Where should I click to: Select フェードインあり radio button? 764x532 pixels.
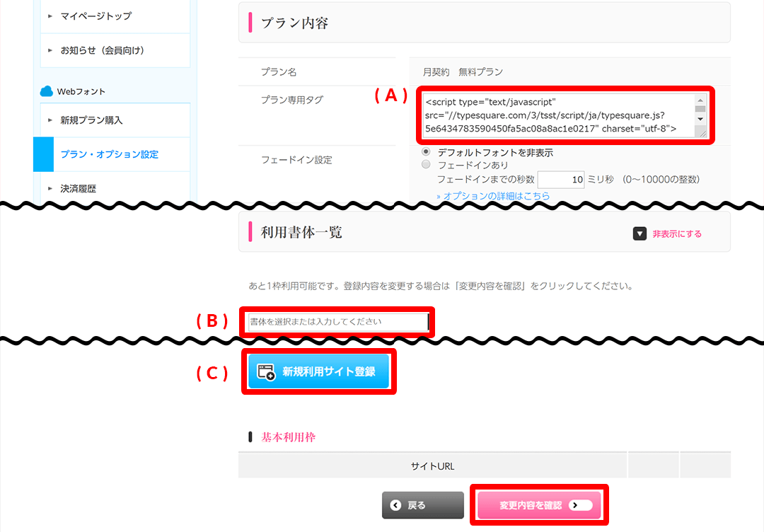pos(426,165)
